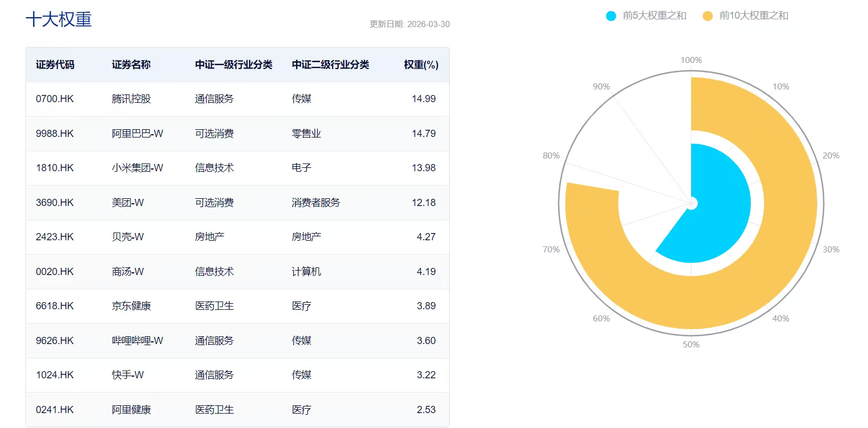The width and height of the screenshot is (868, 428).
Task: Click the weight value 14.79
Action: coord(424,134)
